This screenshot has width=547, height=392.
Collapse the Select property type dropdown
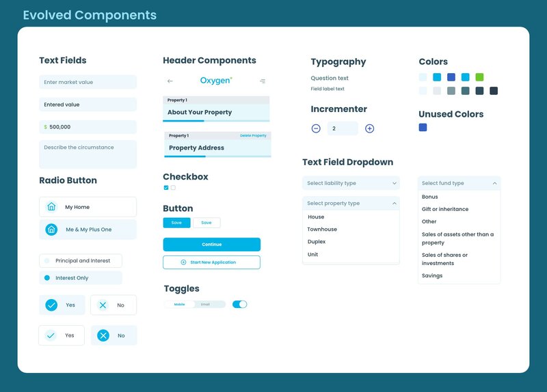(395, 204)
